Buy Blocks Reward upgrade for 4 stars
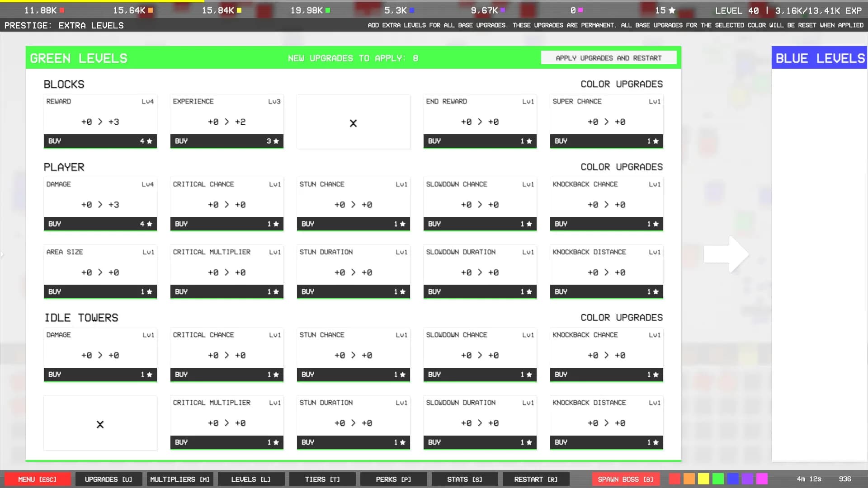This screenshot has height=488, width=868. (100, 141)
